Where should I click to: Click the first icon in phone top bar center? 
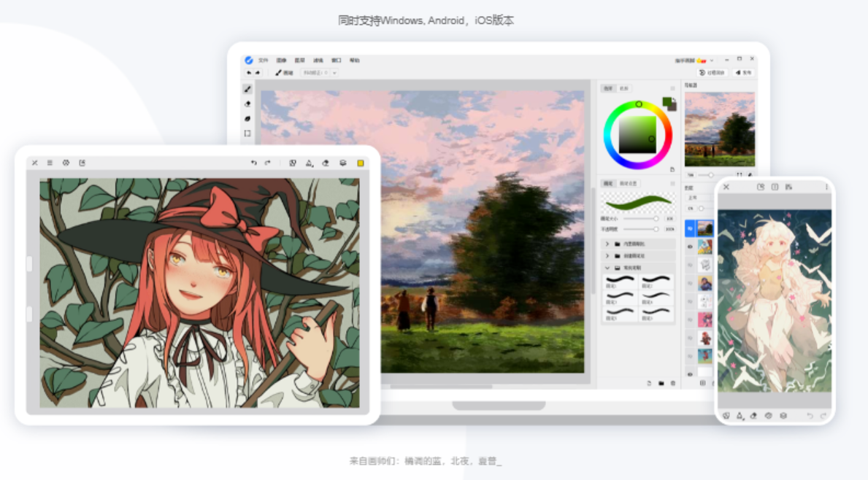tap(761, 187)
